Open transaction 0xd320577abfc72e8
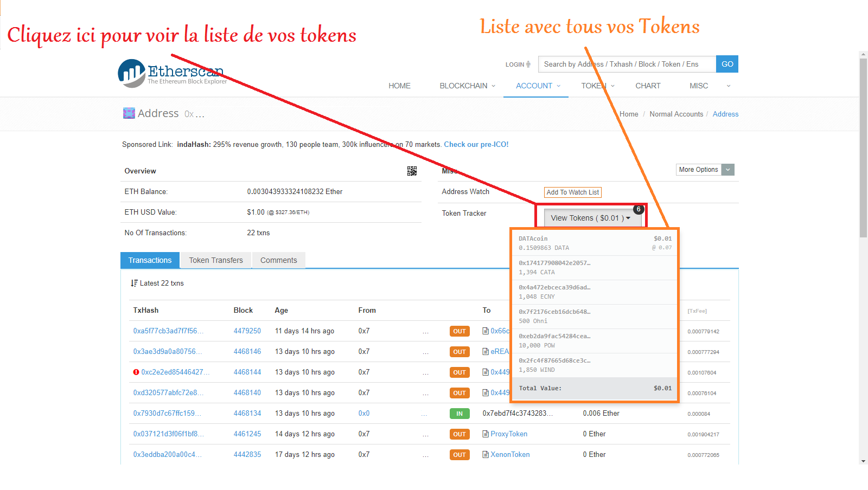 (x=168, y=393)
